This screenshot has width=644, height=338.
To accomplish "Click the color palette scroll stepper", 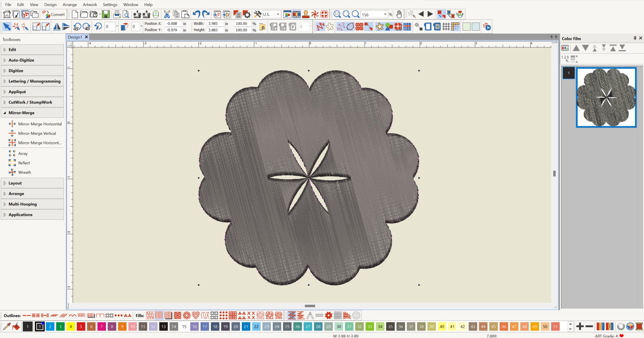I will (x=570, y=326).
